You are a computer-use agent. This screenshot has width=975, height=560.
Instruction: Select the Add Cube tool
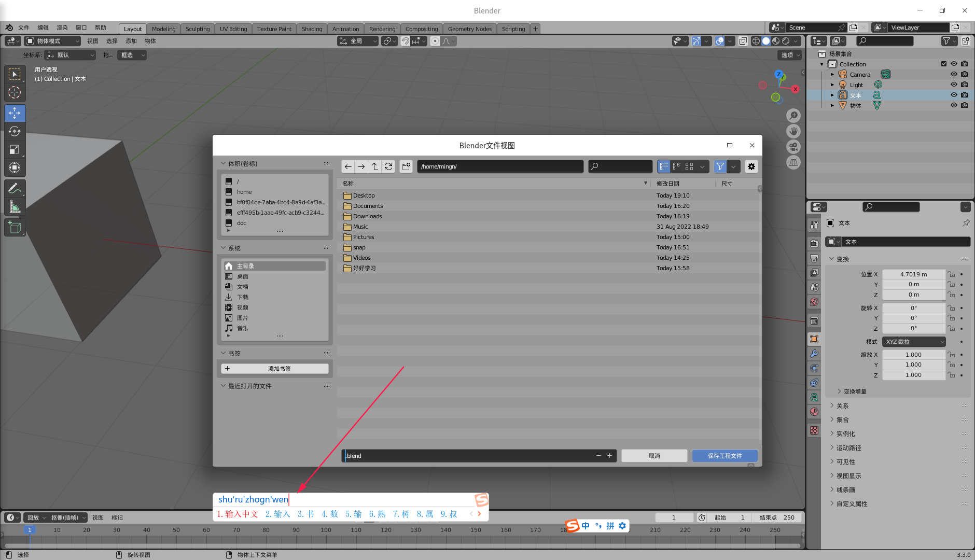[15, 227]
